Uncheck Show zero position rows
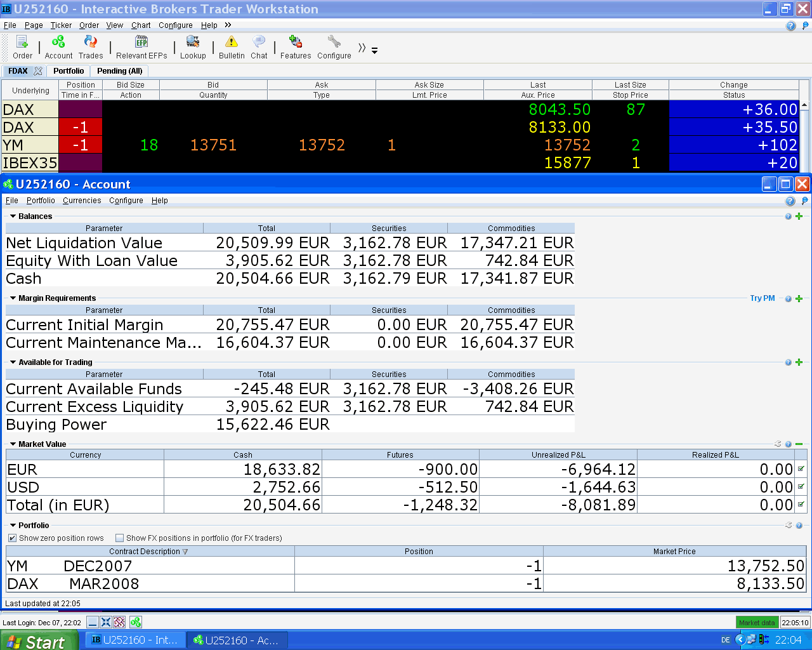The image size is (812, 650). click(12, 538)
